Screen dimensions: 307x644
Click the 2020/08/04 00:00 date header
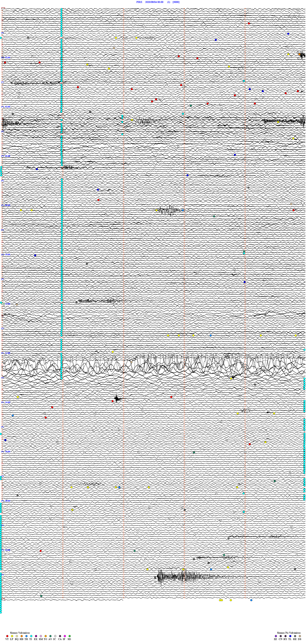tap(154, 2)
